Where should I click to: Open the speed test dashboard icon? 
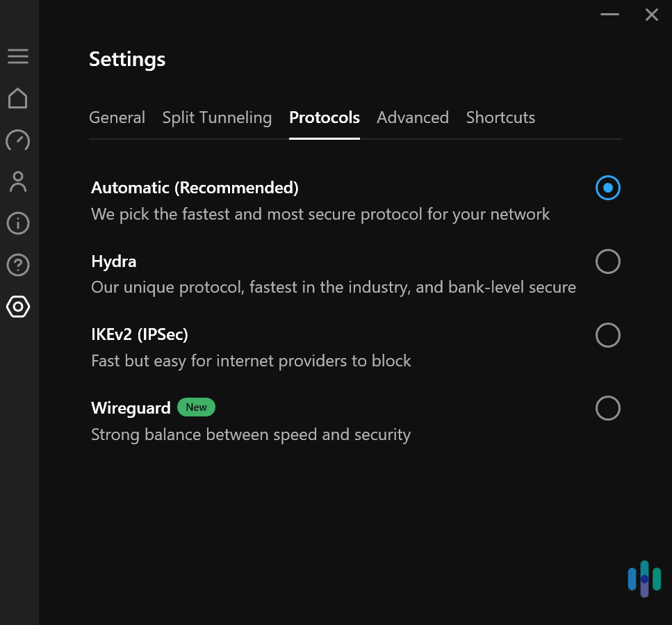tap(18, 140)
